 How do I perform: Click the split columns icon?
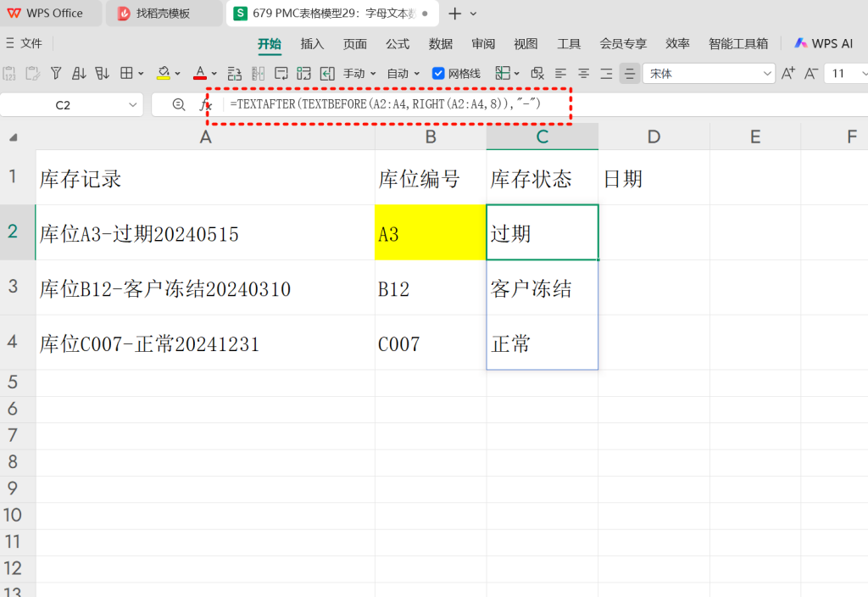258,73
